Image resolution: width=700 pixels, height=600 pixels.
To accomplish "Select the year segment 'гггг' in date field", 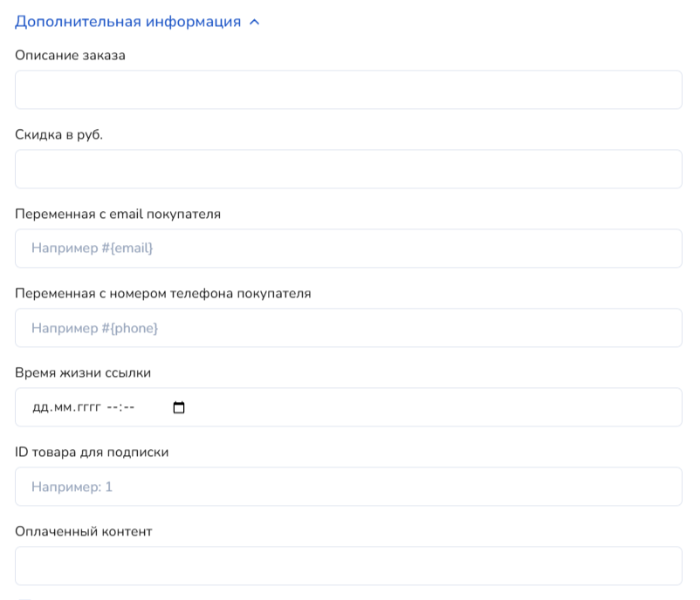I will 86,407.
